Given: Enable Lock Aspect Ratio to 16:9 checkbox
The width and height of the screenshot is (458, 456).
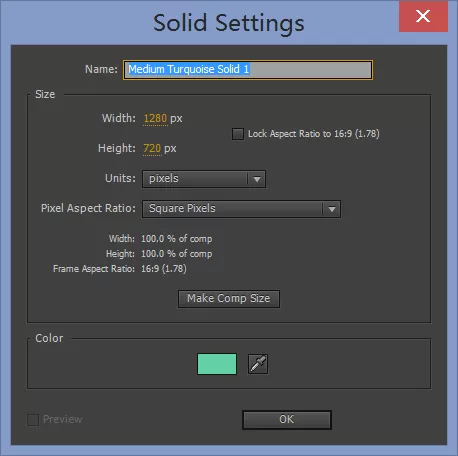Looking at the screenshot, I should pos(238,134).
